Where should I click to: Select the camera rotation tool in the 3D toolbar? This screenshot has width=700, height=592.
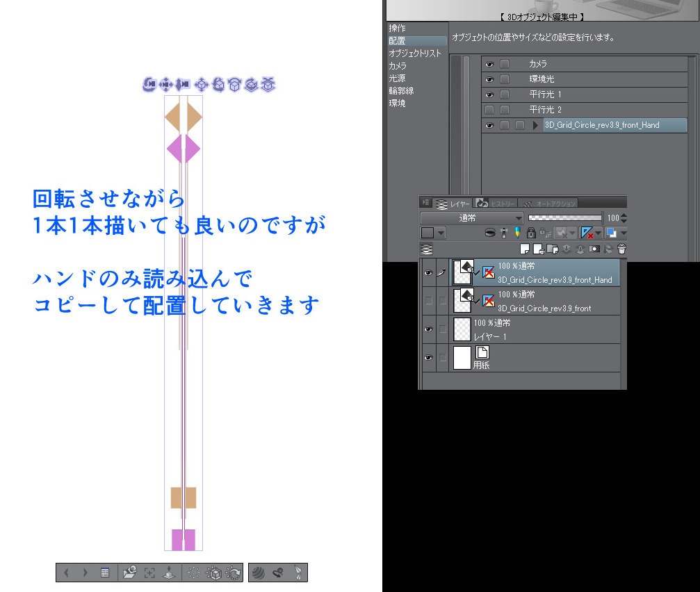pos(149,85)
